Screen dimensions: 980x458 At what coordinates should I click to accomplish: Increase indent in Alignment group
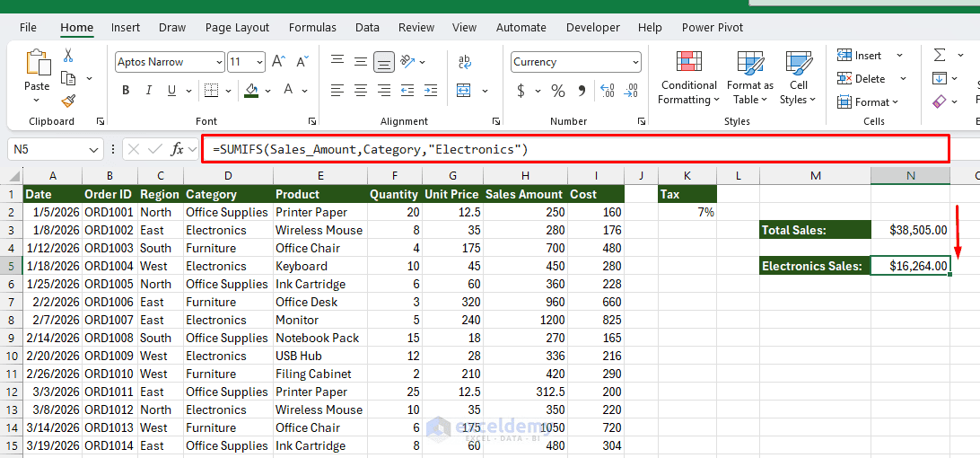pyautogui.click(x=432, y=90)
